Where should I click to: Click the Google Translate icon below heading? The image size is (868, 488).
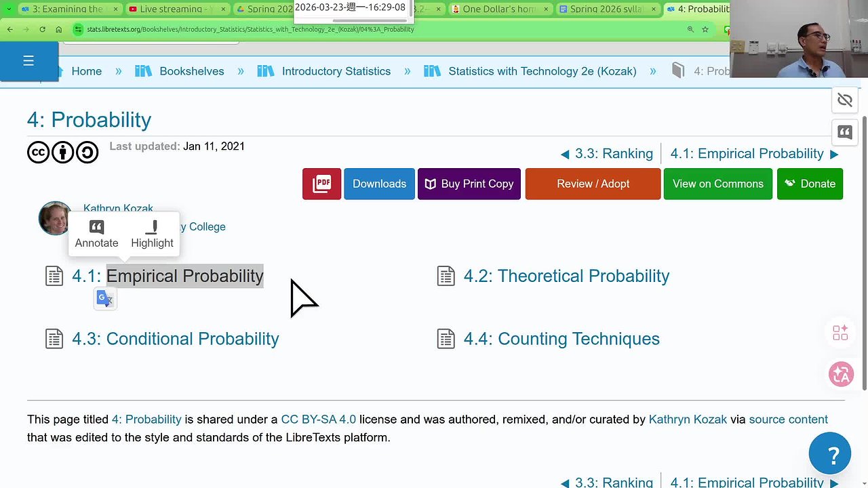(x=104, y=298)
